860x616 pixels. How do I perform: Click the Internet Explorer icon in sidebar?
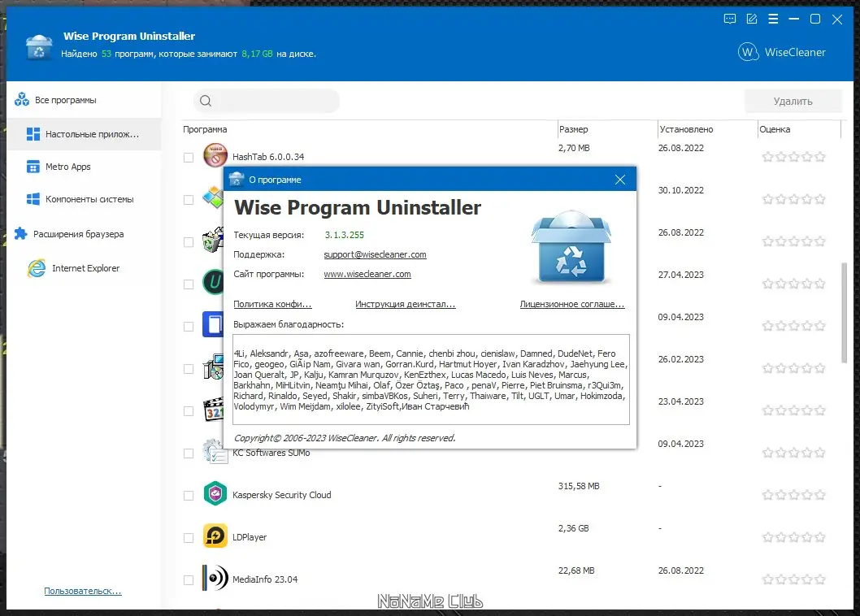(x=37, y=268)
